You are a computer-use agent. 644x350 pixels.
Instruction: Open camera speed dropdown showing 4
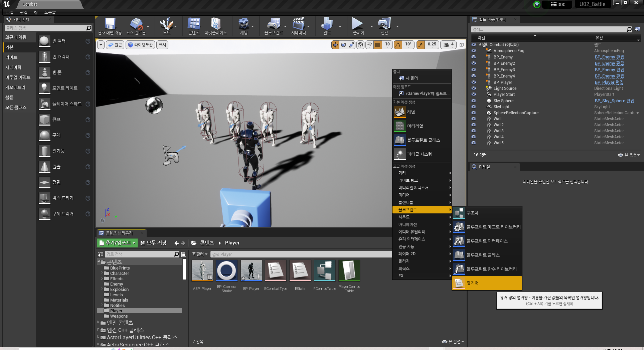[x=449, y=45]
